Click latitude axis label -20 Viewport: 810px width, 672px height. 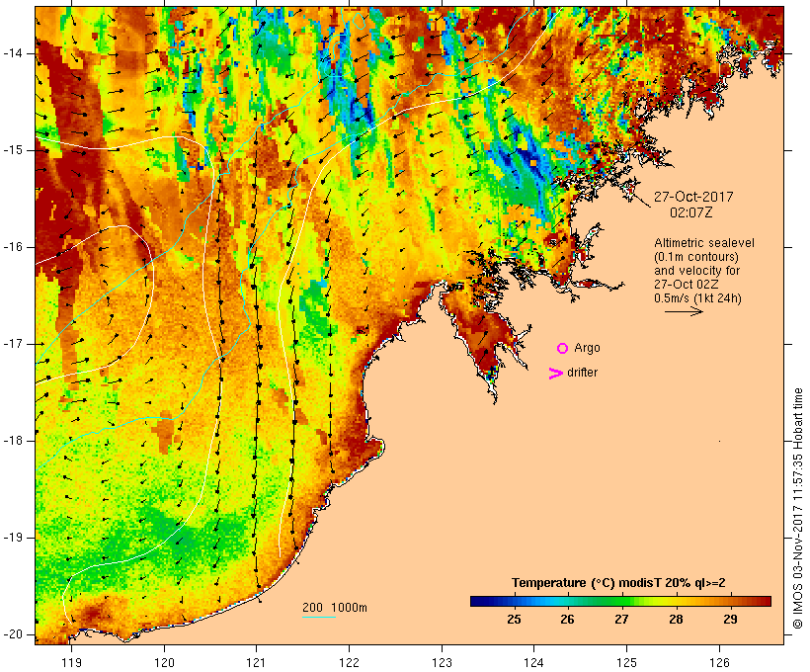click(13, 634)
